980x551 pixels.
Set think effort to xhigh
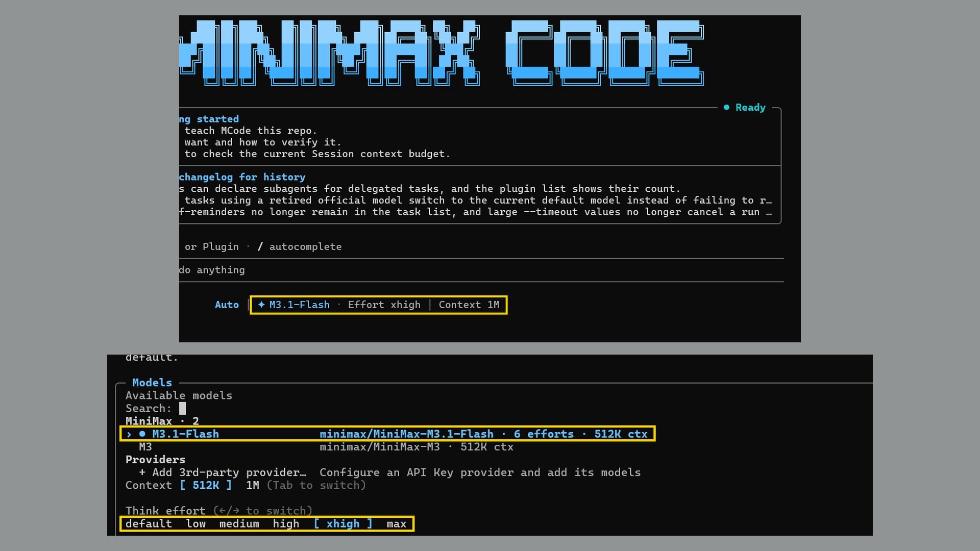tap(343, 523)
